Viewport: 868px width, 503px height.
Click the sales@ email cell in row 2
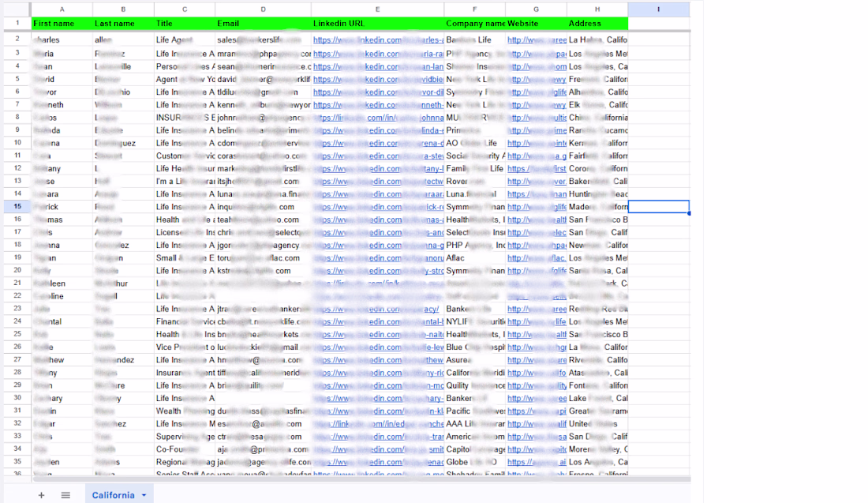[x=264, y=40]
